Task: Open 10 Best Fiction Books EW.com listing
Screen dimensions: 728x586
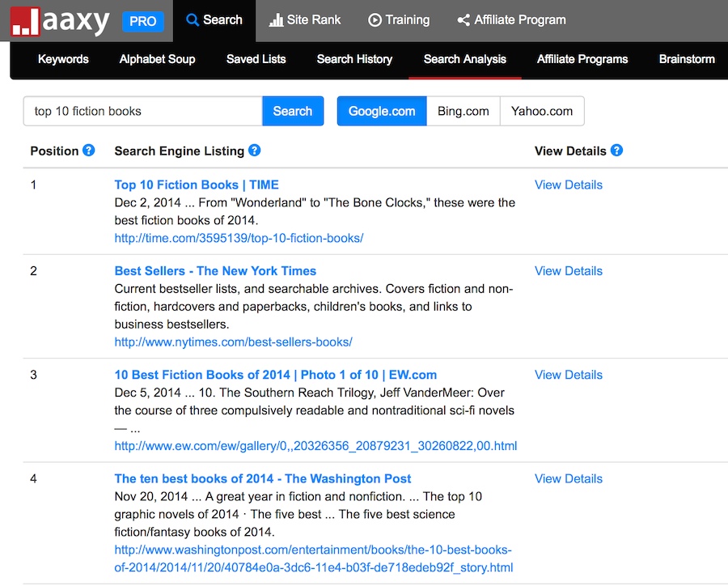Action: click(275, 375)
